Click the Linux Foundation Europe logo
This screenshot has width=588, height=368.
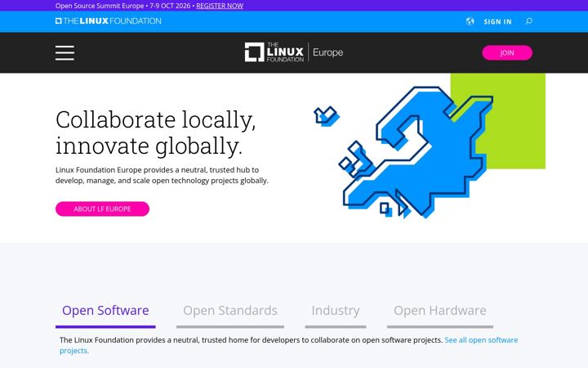(294, 52)
